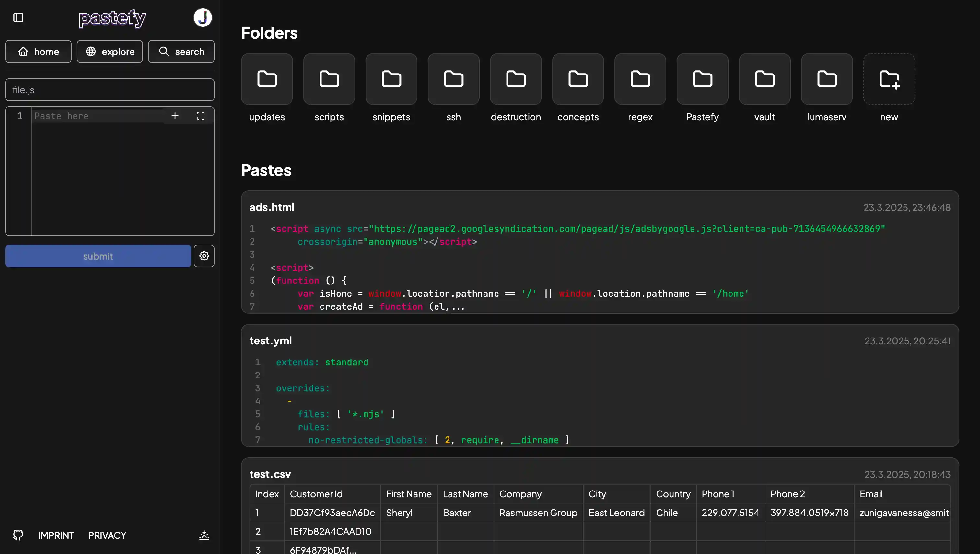Open the PRIVACY link

coord(107,535)
